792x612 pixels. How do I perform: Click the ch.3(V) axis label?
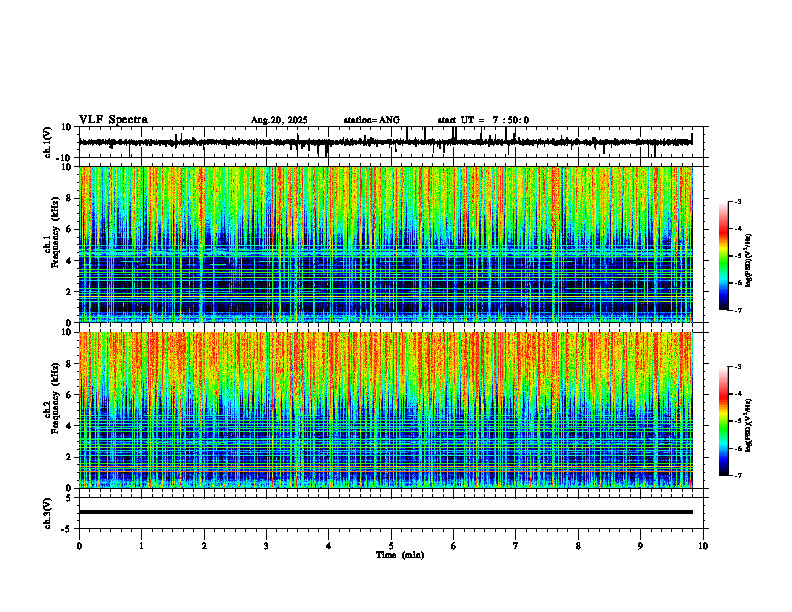(48, 513)
